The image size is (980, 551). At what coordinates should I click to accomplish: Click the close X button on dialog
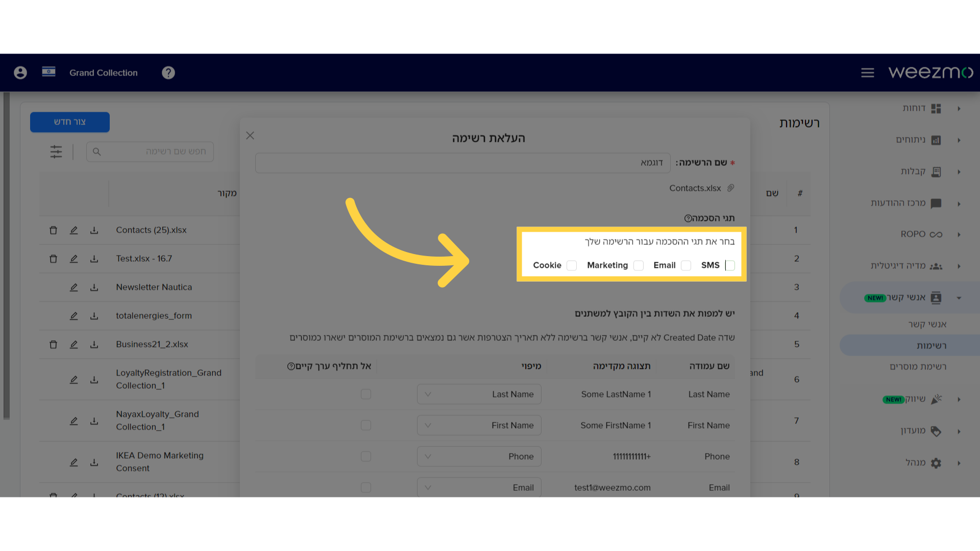pos(250,135)
